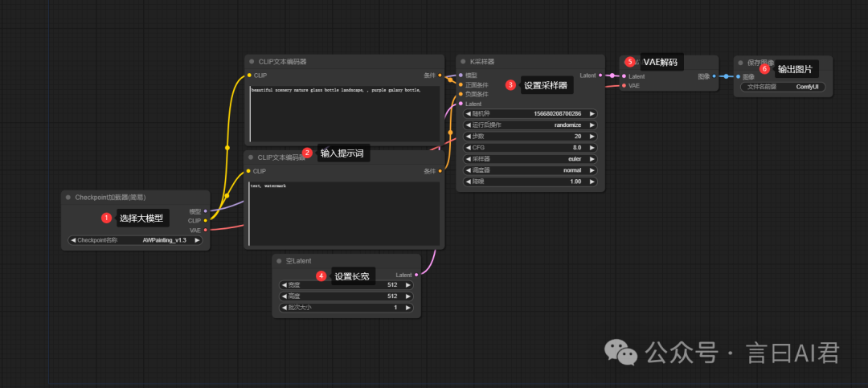The height and width of the screenshot is (388, 868).
Task: Open the 调度器 normal combo
Action: pos(530,170)
